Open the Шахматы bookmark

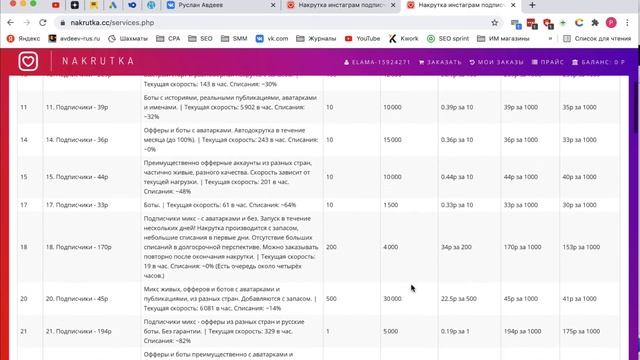pyautogui.click(x=128, y=38)
